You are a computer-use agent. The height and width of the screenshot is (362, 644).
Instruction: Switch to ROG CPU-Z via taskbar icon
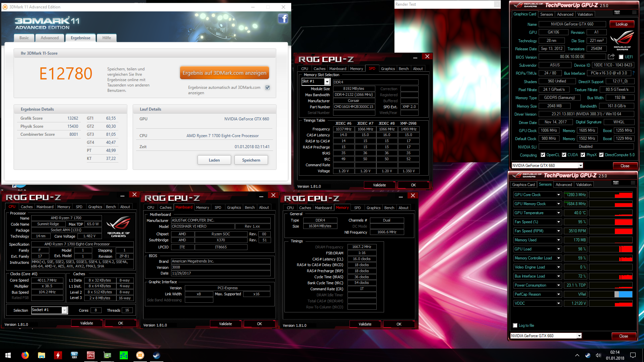(91, 355)
